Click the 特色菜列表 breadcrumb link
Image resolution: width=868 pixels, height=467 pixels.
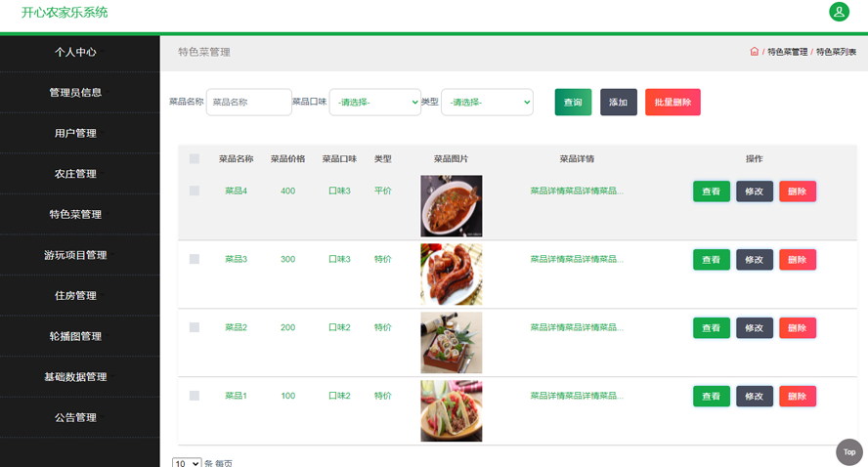pos(836,52)
